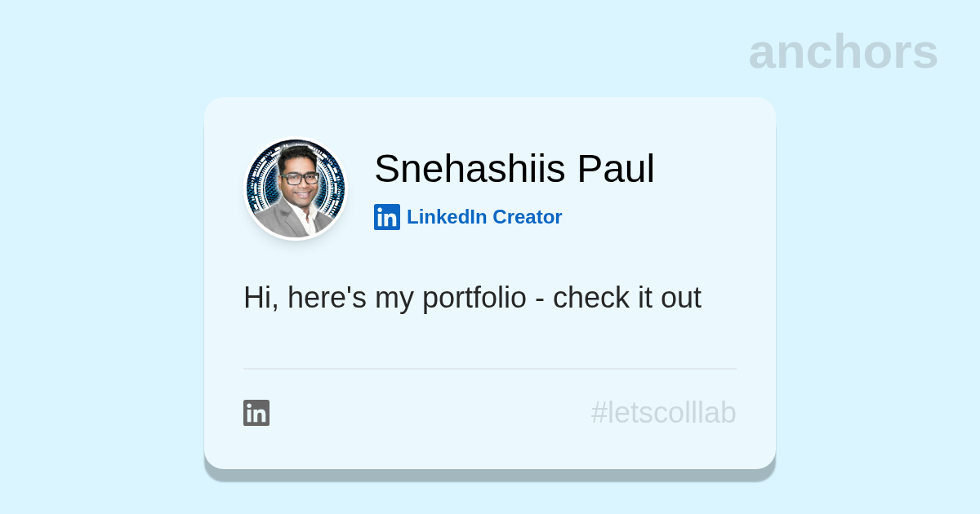The image size is (980, 514).
Task: Click the anchors logo text
Action: [843, 52]
